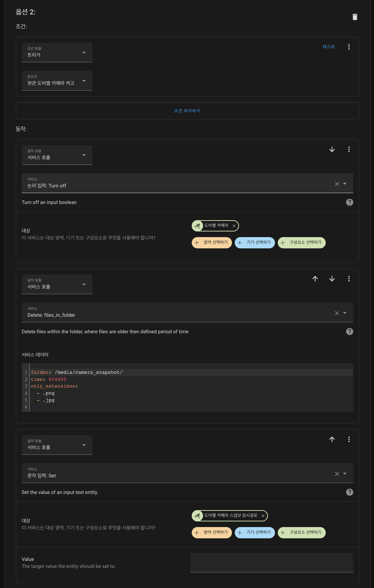Screen dimensions: 374x588
Task: Click 기기 선택하기 in the Turn off action
Action: click(255, 242)
